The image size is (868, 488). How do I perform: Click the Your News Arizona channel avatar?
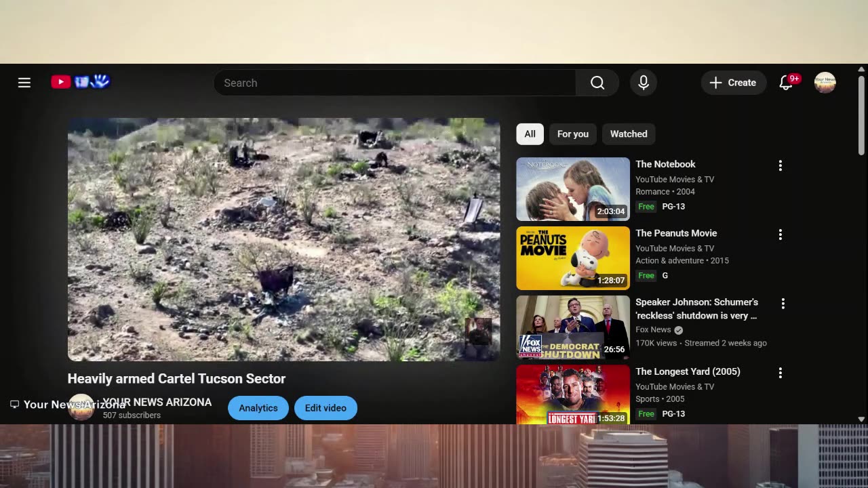[81, 407]
